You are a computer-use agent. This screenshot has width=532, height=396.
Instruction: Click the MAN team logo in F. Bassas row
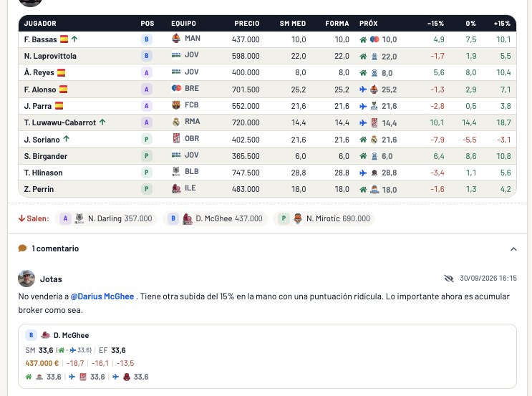tap(175, 39)
